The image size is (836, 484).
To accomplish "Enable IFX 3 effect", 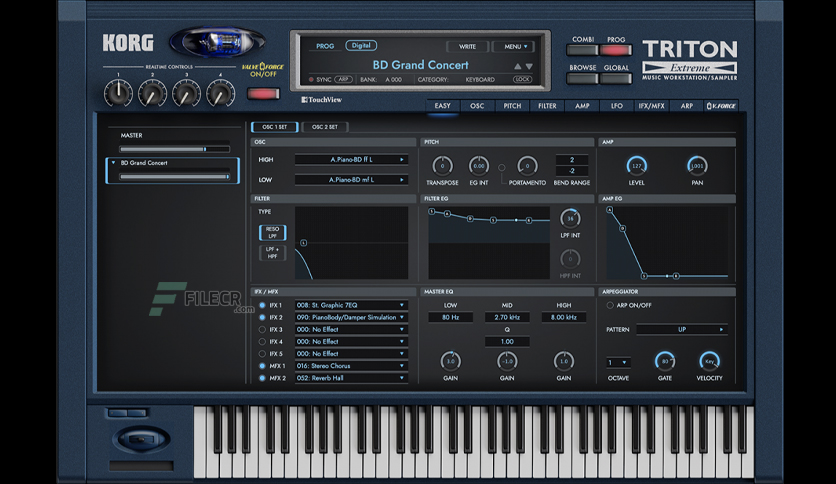I will 262,329.
